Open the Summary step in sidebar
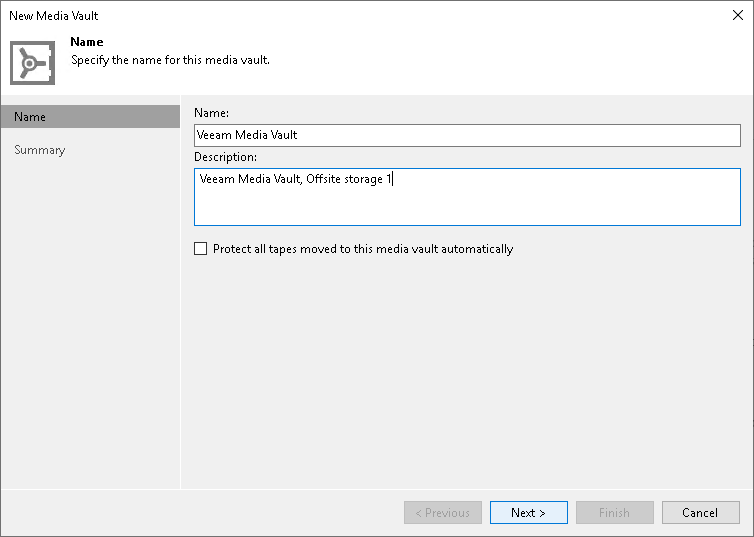Viewport: 754px width, 537px height. 39,150
